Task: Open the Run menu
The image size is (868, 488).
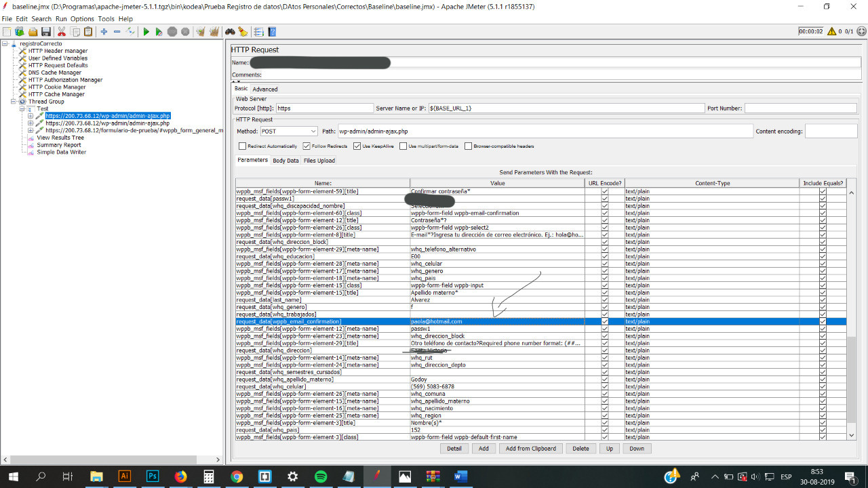Action: (x=61, y=19)
